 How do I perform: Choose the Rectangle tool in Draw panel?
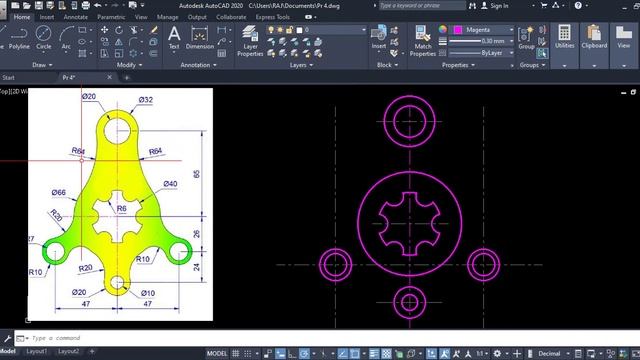82,30
